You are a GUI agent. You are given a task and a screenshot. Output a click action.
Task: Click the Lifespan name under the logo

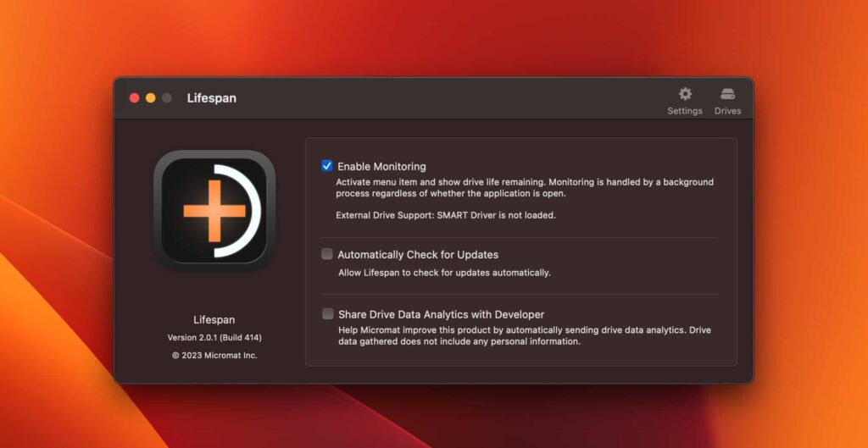point(214,319)
